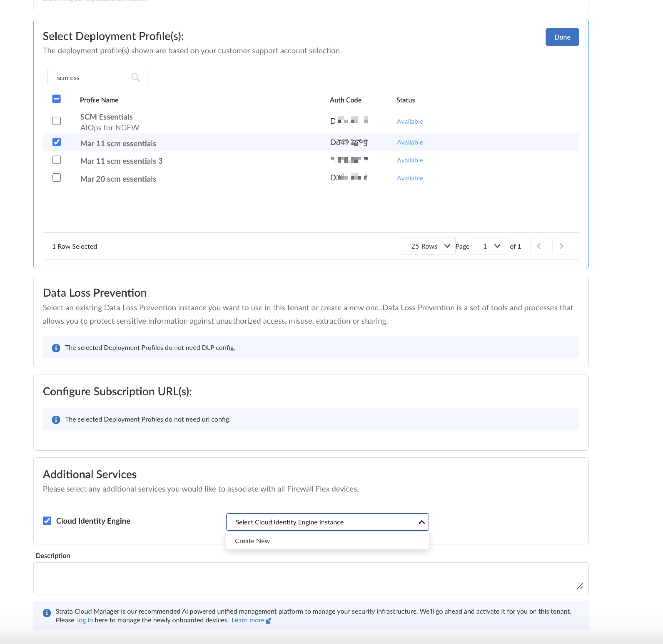Click the Description field resize handle
Image resolution: width=663 pixels, height=644 pixels.
pos(580,586)
